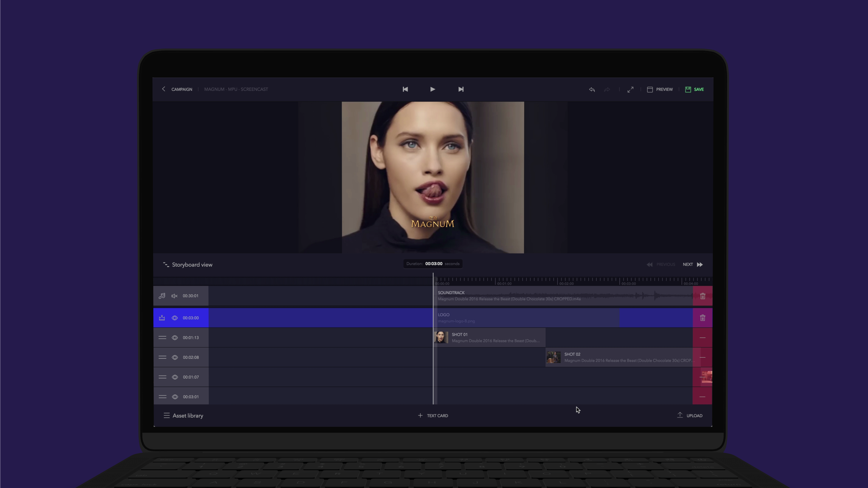Delete the logo layer with trash icon
The height and width of the screenshot is (488, 868).
coord(703,318)
